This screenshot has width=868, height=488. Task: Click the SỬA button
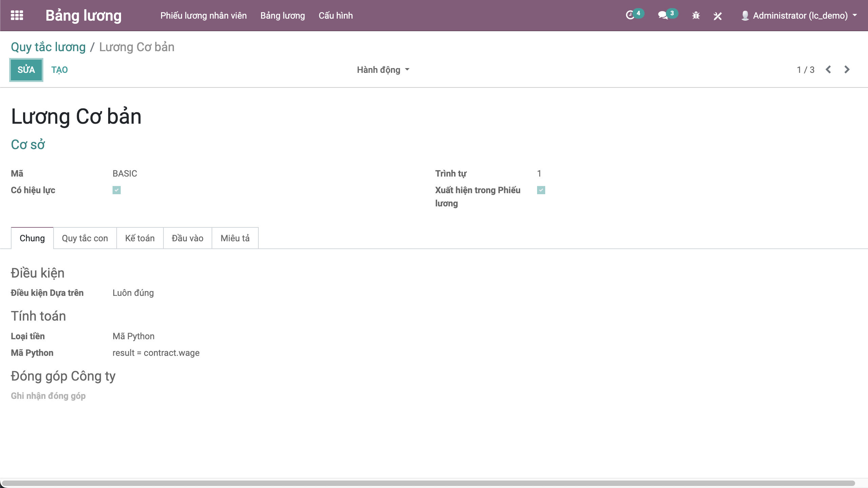[26, 70]
